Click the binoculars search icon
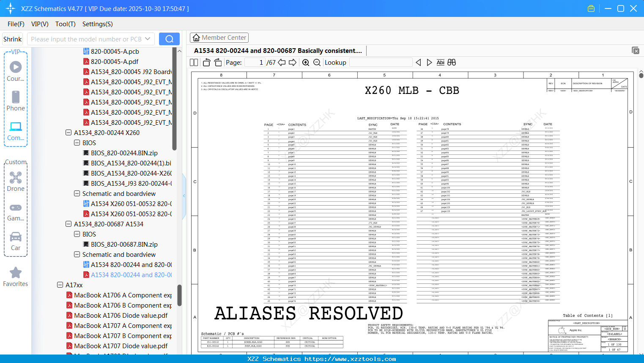Screen dimensions: 644x363 [452, 63]
